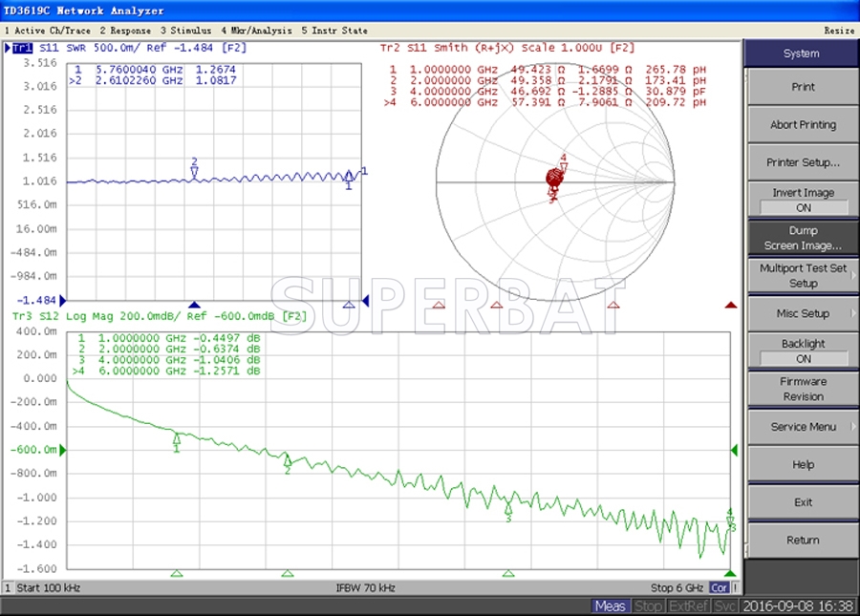Open the Instr State menu
This screenshot has height=616, width=860.
[334, 31]
